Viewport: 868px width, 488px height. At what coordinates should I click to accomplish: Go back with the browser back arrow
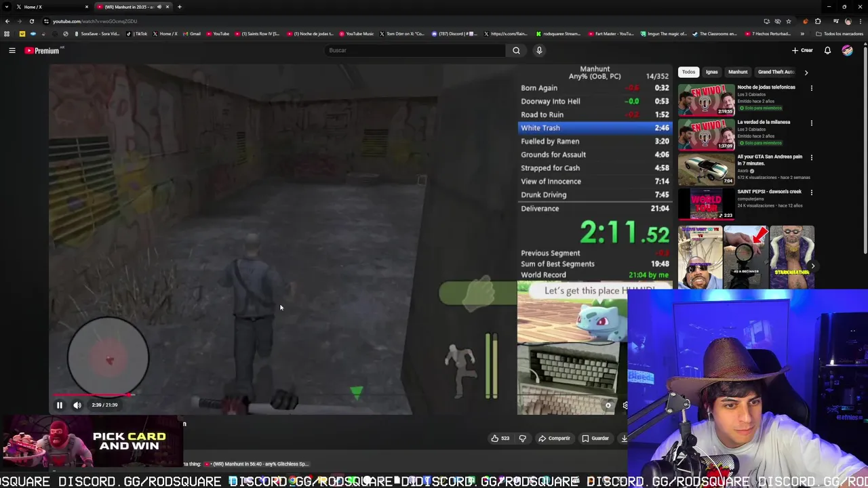click(7, 21)
